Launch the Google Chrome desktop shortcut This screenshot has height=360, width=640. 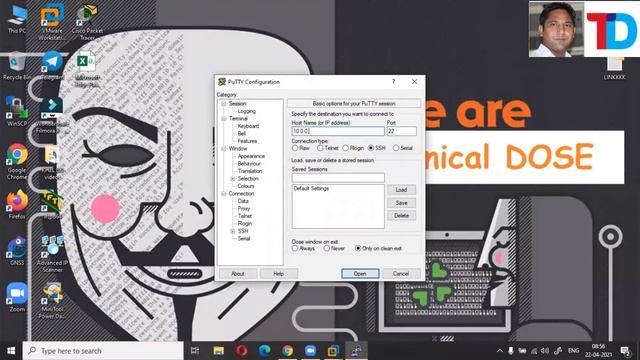pyautogui.click(x=17, y=161)
